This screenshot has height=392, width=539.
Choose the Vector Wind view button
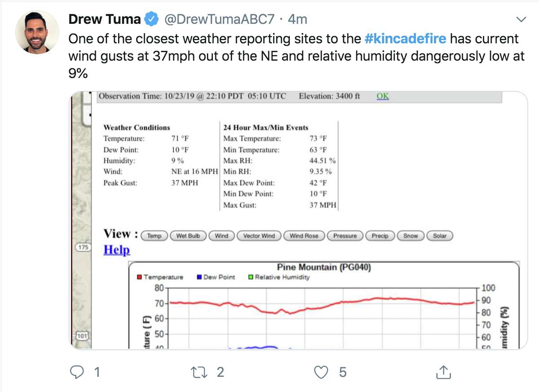tap(259, 236)
